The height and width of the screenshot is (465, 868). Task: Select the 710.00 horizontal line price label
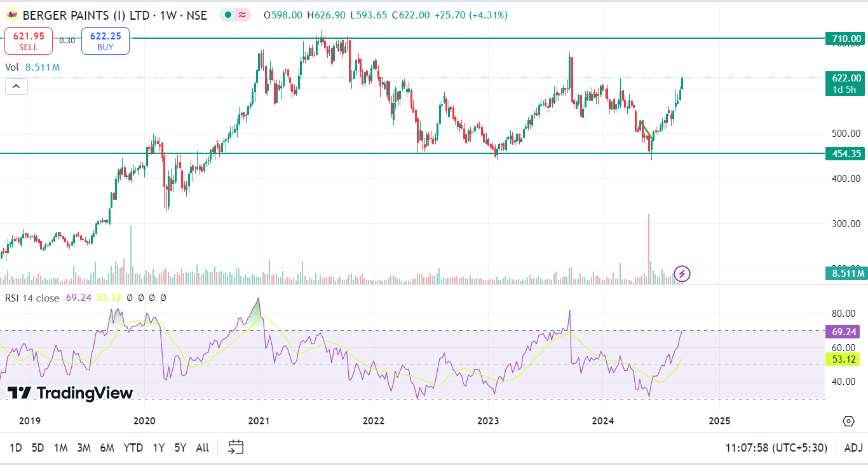tap(846, 39)
